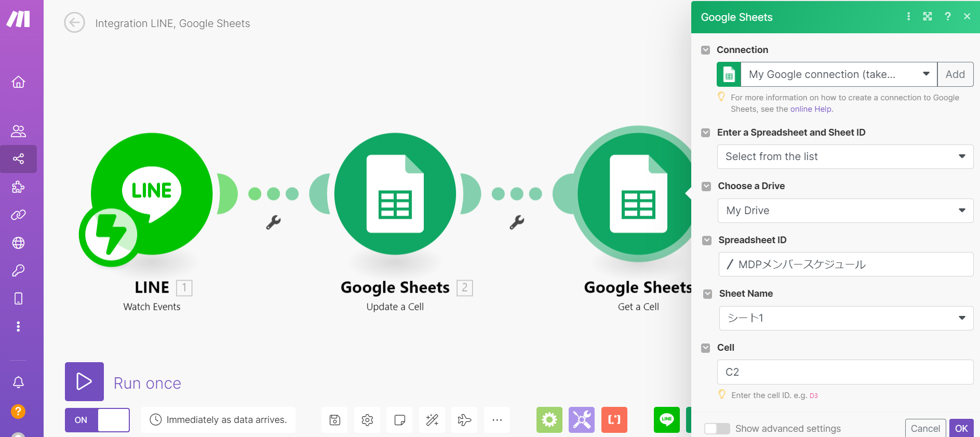
Task: Open the online Help link
Action: click(x=811, y=109)
